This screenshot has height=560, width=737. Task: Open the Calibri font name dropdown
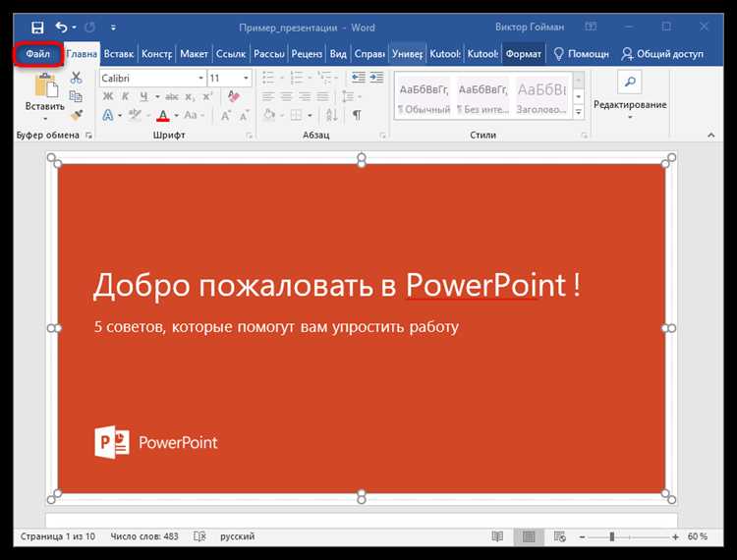201,78
